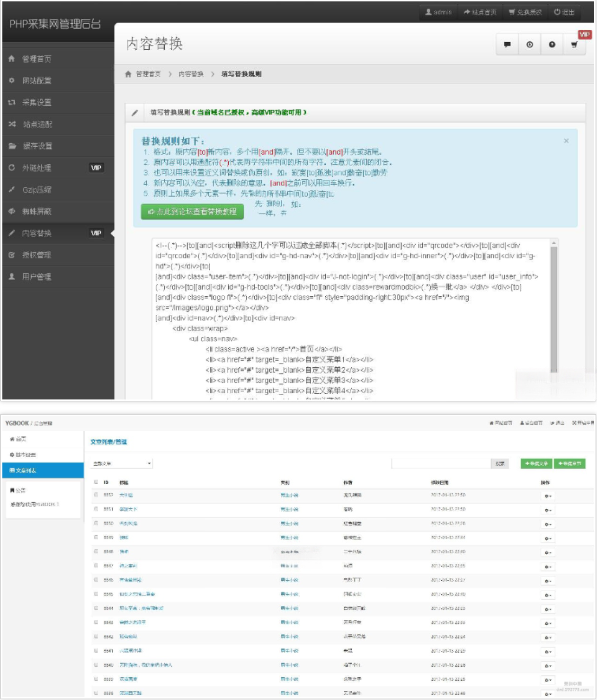Image resolution: width=597 pixels, height=700 pixels.
Task: Click the folder icon for 缓存设置
Action: (x=12, y=146)
